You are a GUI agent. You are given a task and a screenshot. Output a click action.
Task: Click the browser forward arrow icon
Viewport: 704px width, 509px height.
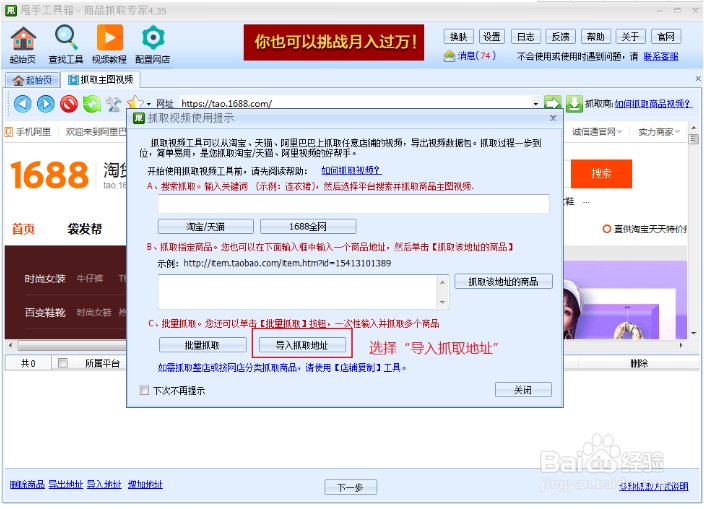click(x=46, y=104)
